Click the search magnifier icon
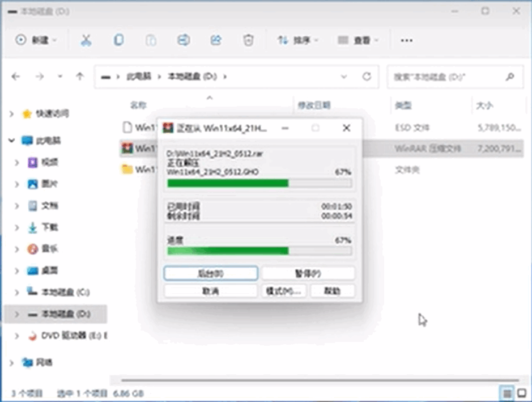The width and height of the screenshot is (532, 402). point(509,77)
